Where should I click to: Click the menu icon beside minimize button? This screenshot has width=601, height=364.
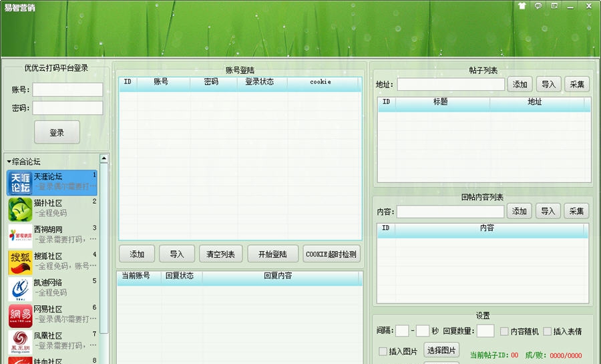554,6
